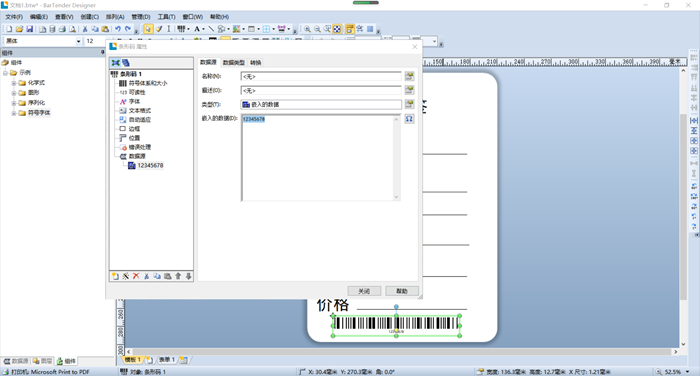Click the Paste icon in main toolbar

pos(105,29)
